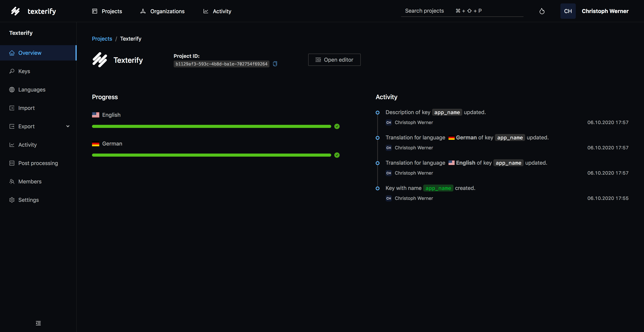Click the German progress bar
Image resolution: width=644 pixels, height=332 pixels.
[x=211, y=155]
